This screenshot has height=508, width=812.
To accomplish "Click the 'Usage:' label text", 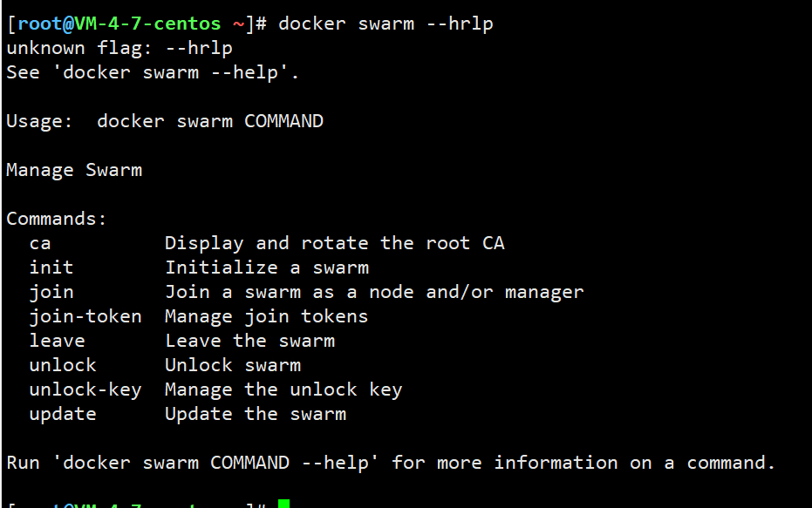I will 40,121.
